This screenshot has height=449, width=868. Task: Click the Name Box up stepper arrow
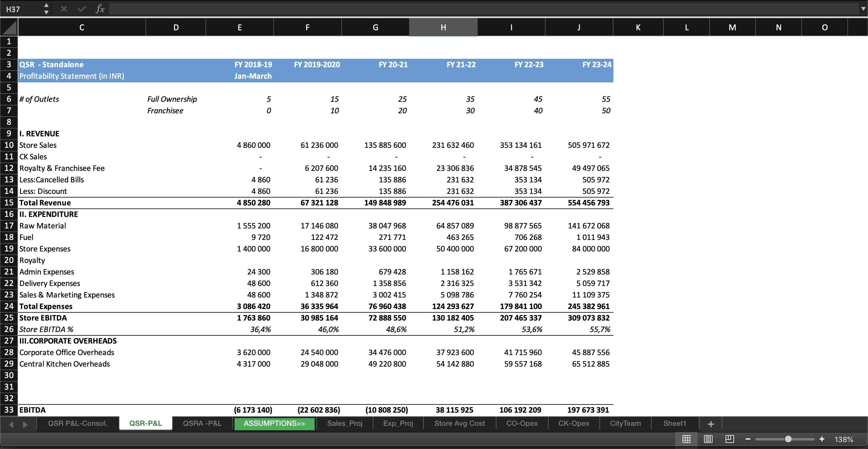tap(46, 5)
